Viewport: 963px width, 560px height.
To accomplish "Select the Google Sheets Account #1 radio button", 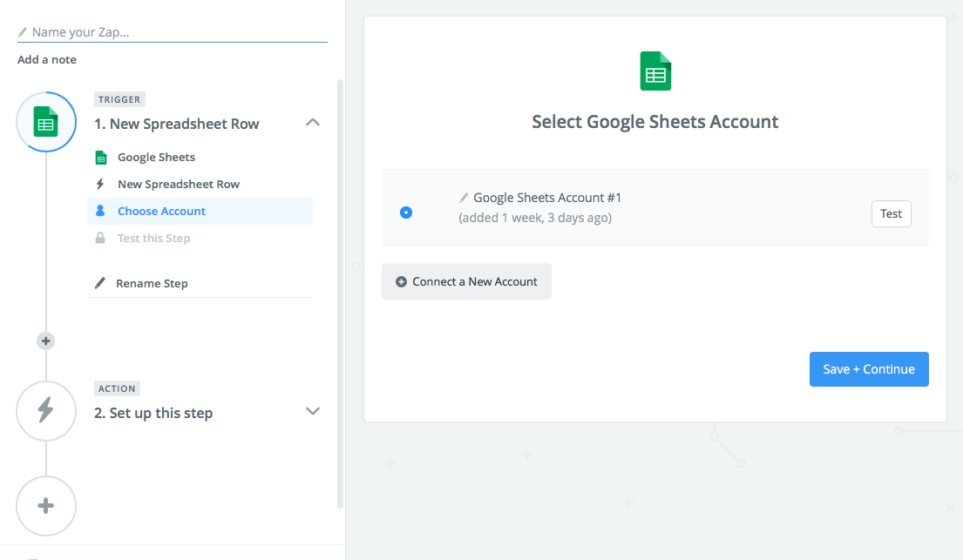I will click(x=406, y=212).
